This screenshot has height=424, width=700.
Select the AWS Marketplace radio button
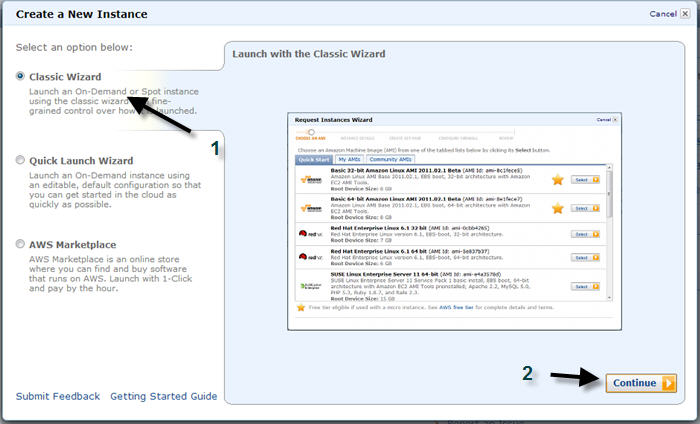pos(20,244)
